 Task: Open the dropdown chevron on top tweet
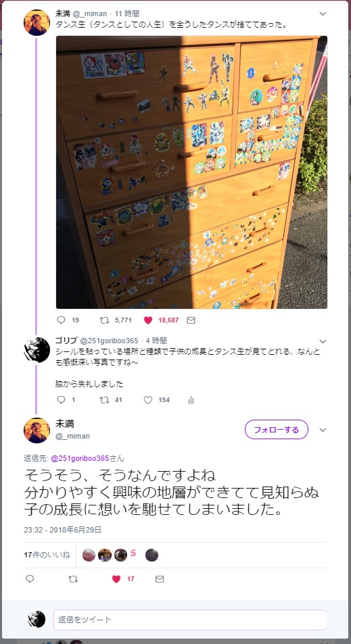(x=323, y=14)
